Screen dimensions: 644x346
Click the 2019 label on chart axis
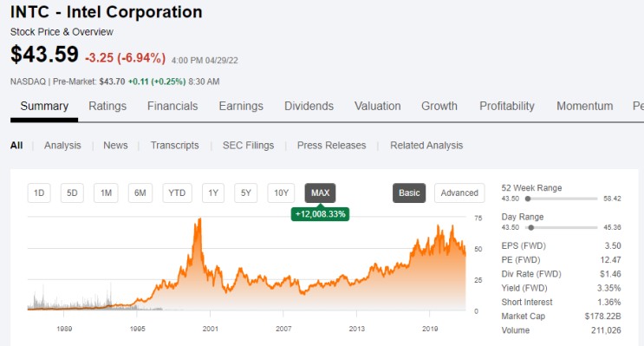coord(430,329)
